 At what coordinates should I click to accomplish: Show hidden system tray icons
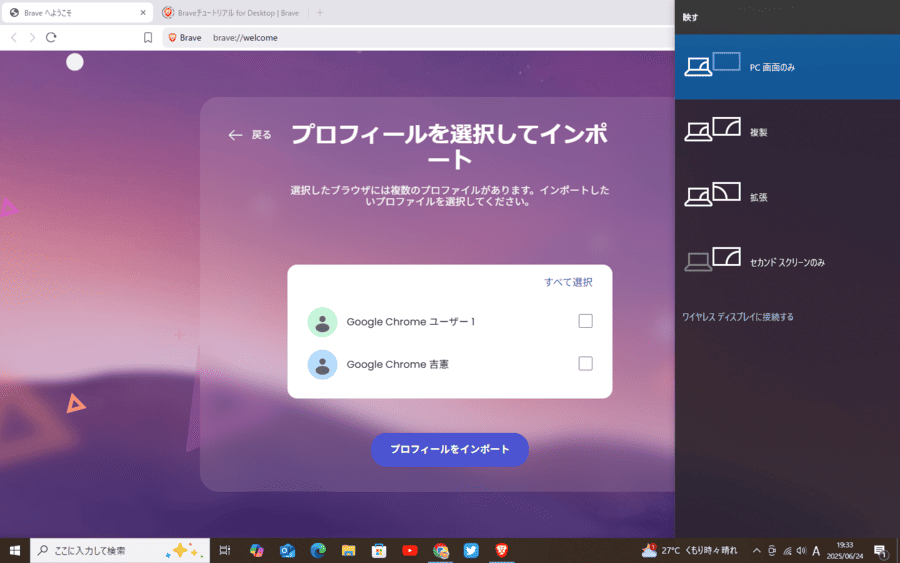[x=757, y=550]
